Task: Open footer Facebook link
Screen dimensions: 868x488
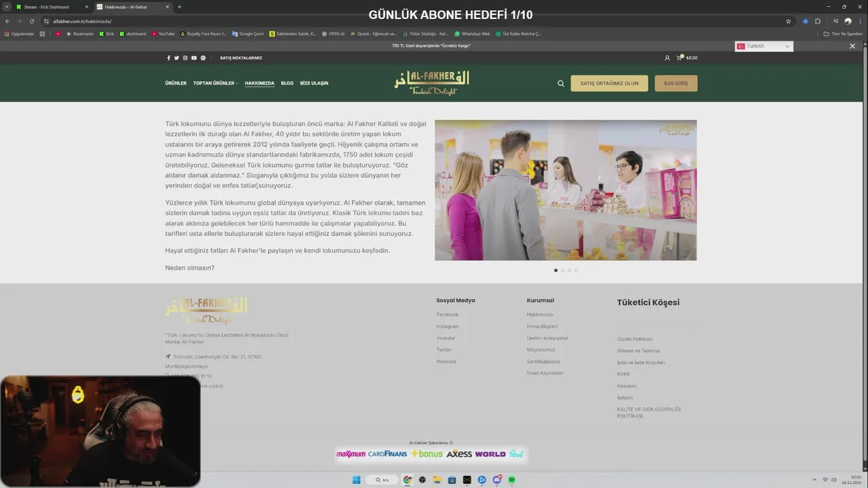Action: coord(448,314)
